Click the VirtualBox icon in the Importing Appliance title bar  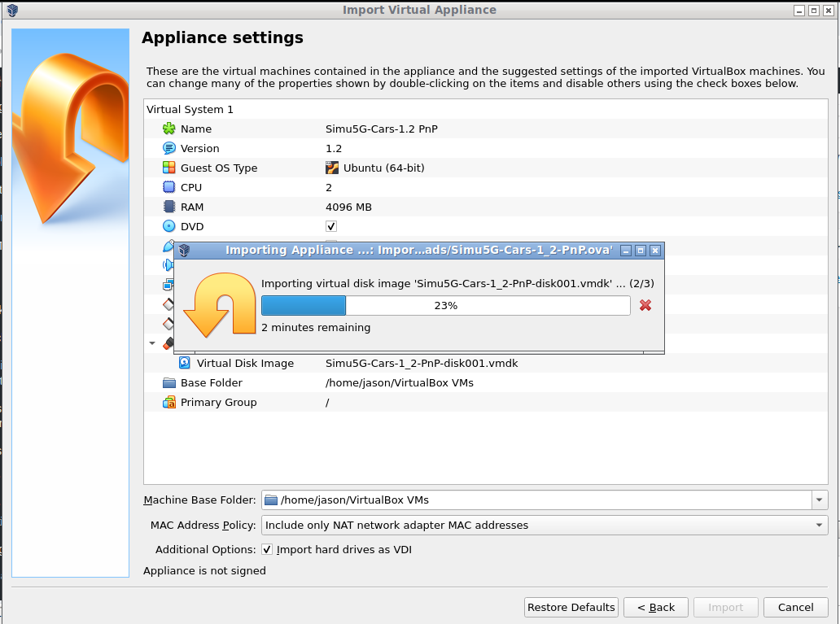pyautogui.click(x=184, y=250)
